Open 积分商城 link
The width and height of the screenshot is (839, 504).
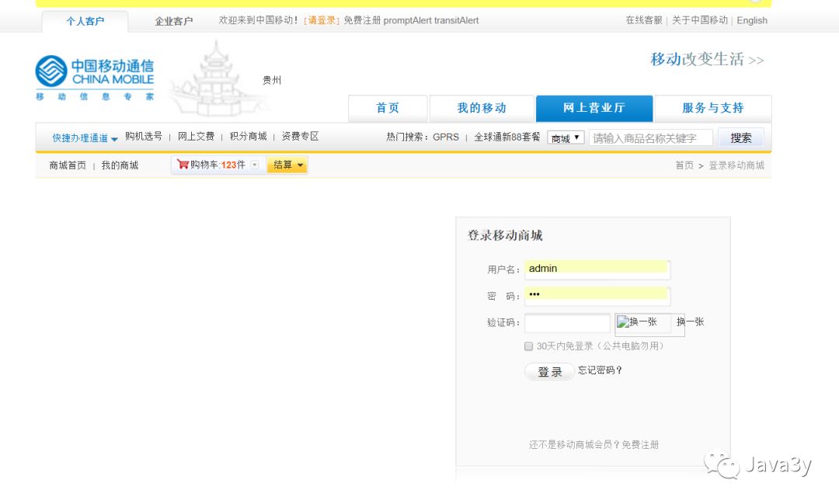tap(248, 137)
